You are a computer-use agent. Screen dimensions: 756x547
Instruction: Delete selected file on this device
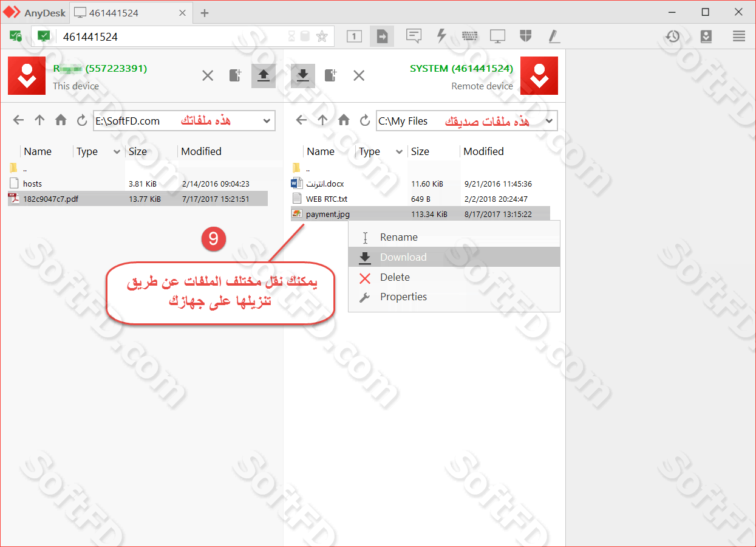point(208,76)
